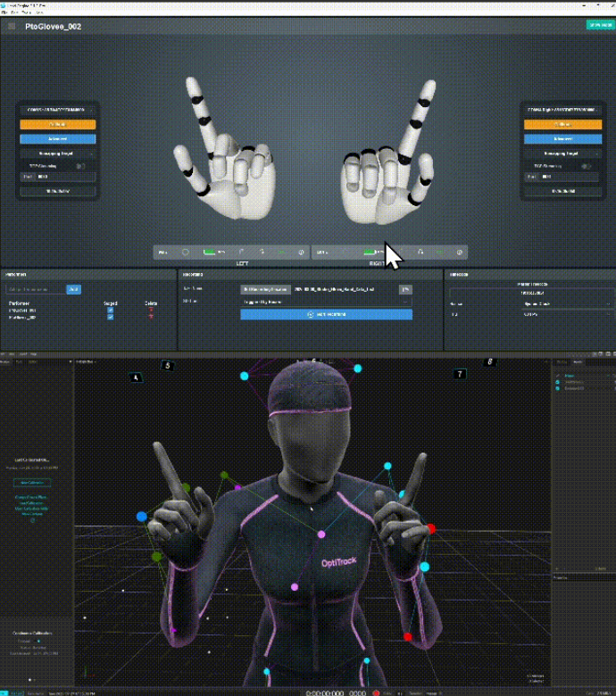Click the right glove blue Advanced button
This screenshot has height=696, width=616.
click(x=562, y=139)
